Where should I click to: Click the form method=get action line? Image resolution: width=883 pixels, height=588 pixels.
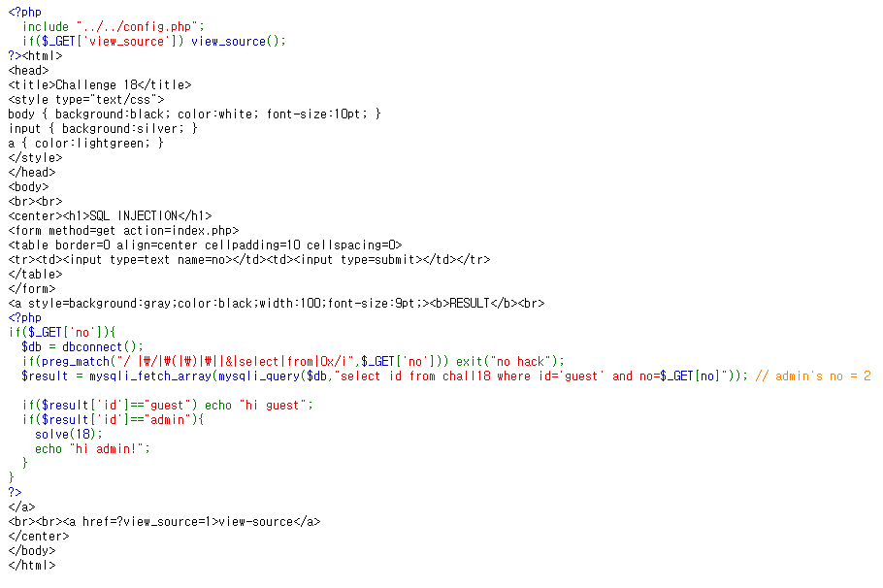click(x=123, y=231)
